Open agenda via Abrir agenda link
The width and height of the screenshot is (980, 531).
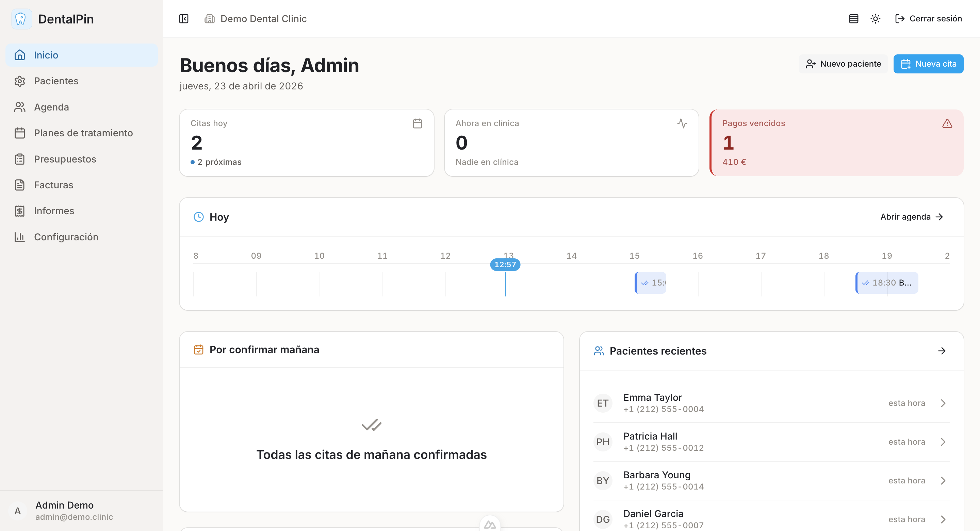912,217
